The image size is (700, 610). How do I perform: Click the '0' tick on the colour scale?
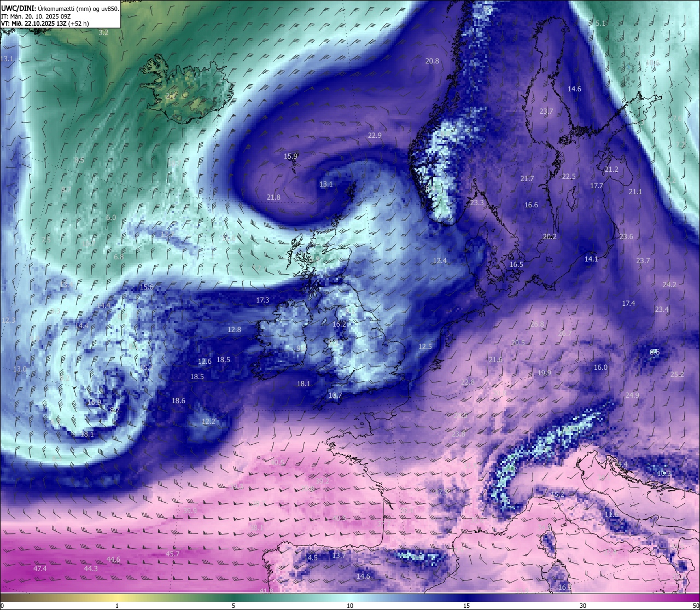coord(2,606)
